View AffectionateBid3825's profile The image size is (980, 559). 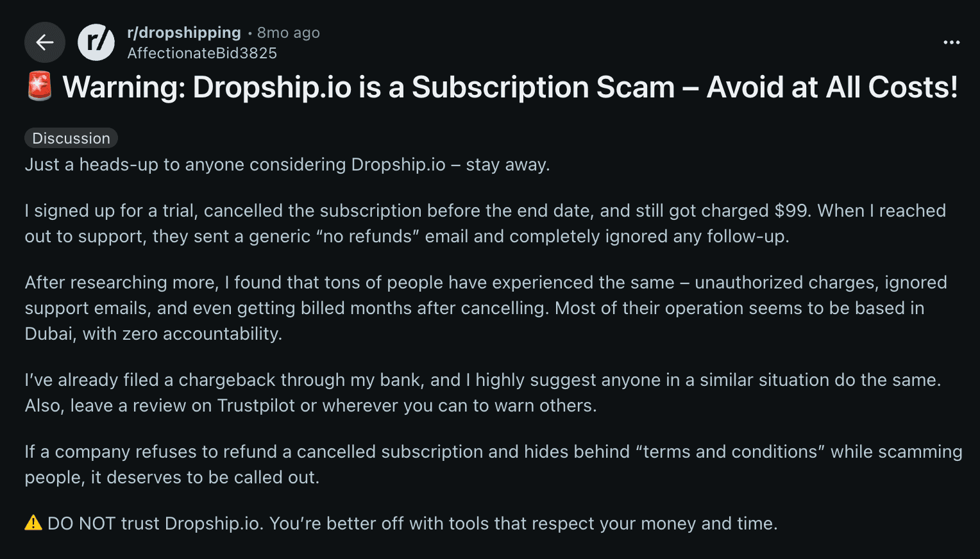(x=201, y=53)
